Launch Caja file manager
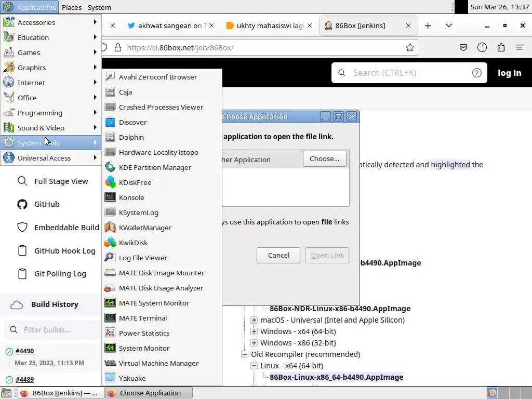The height and width of the screenshot is (399, 532). tap(162, 92)
